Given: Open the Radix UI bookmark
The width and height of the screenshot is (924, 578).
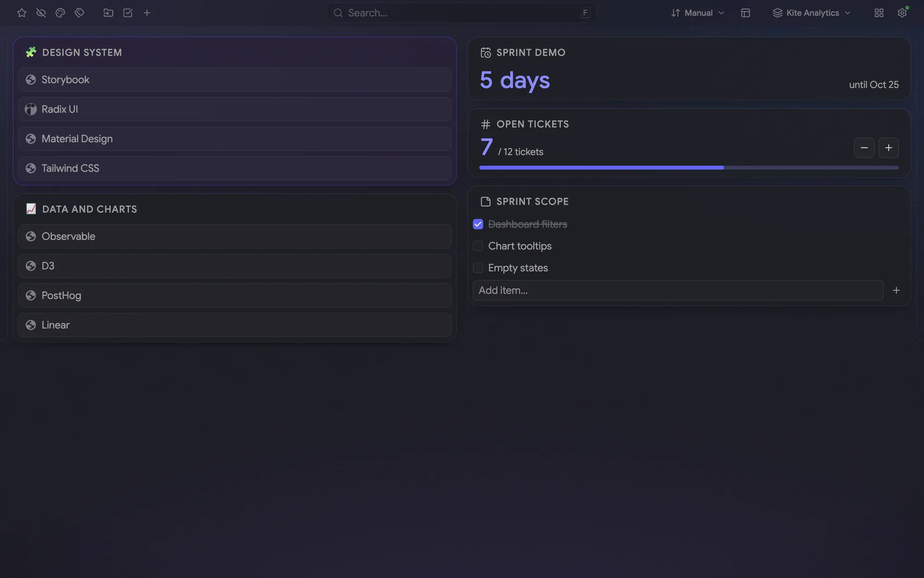Looking at the screenshot, I should pyautogui.click(x=235, y=109).
